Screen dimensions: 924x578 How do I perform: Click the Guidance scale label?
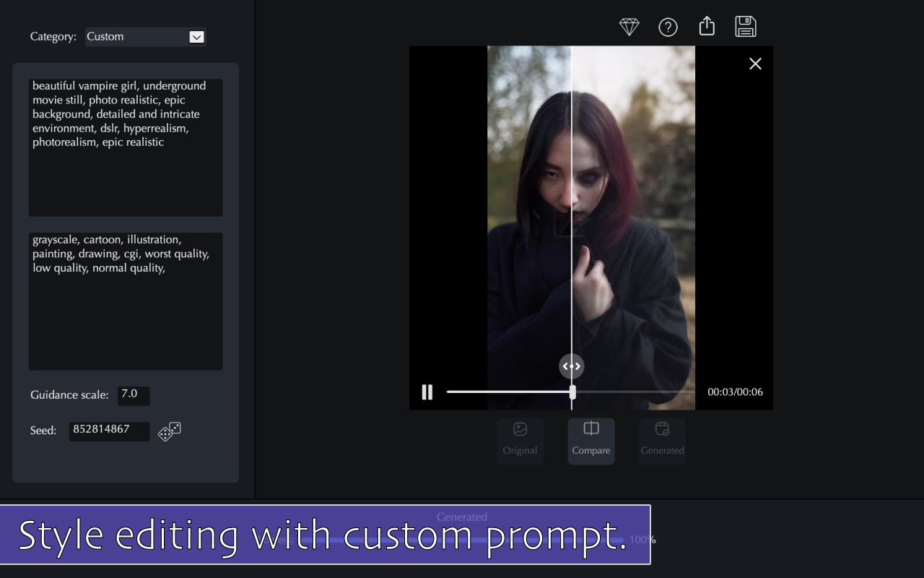click(69, 395)
